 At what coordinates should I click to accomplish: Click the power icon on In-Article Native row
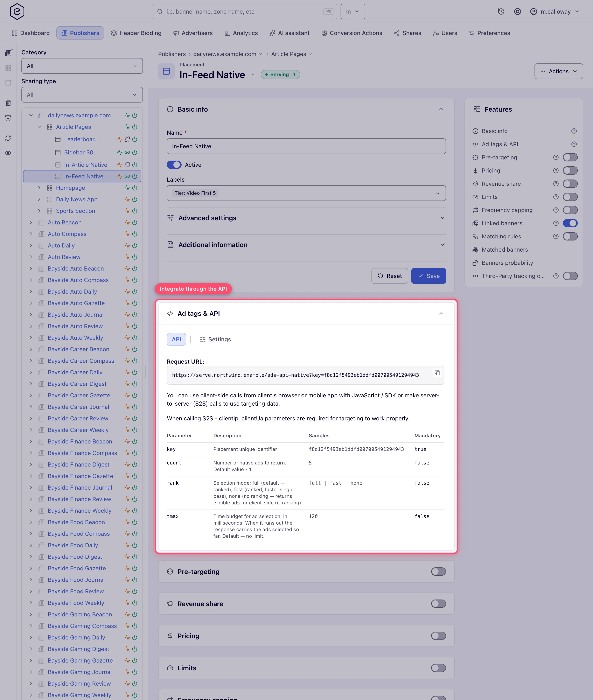[x=134, y=165]
